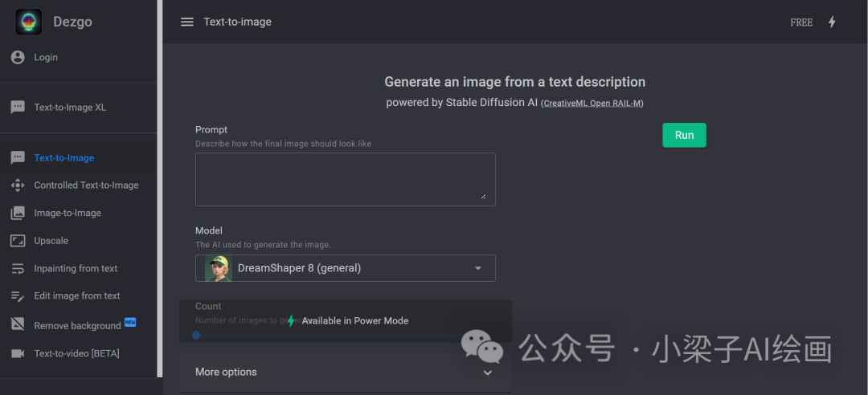Expand the More options section

click(346, 373)
